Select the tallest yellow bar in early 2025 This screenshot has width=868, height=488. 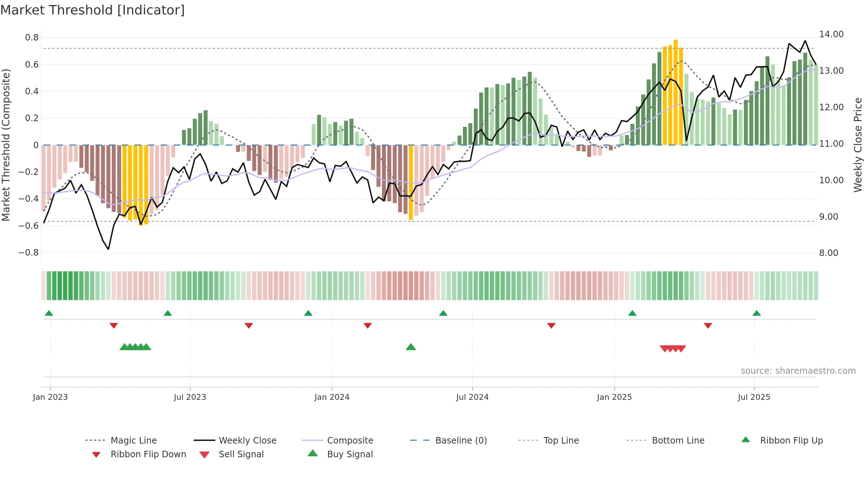tap(676, 92)
